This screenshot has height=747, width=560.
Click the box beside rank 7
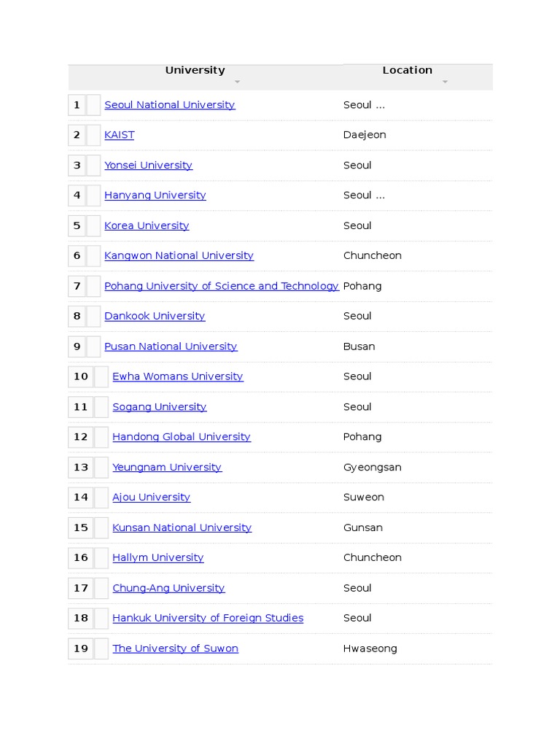93,286
